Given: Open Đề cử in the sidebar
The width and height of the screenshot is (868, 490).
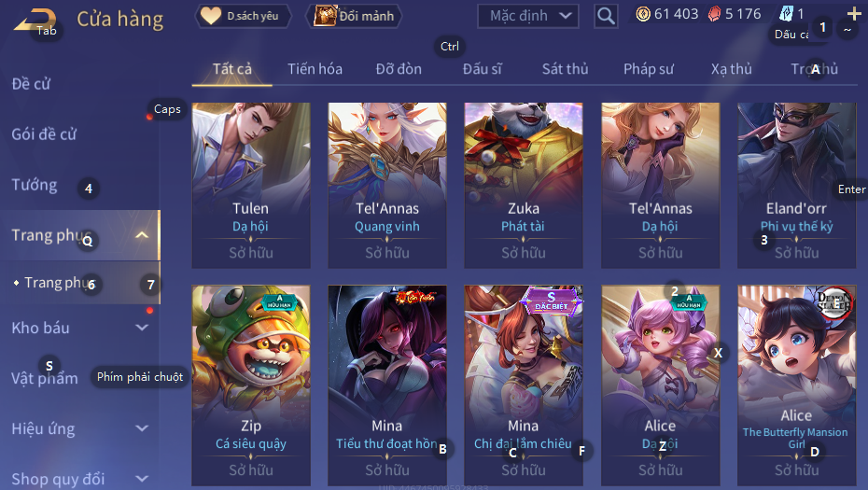Looking at the screenshot, I should pos(31,84).
